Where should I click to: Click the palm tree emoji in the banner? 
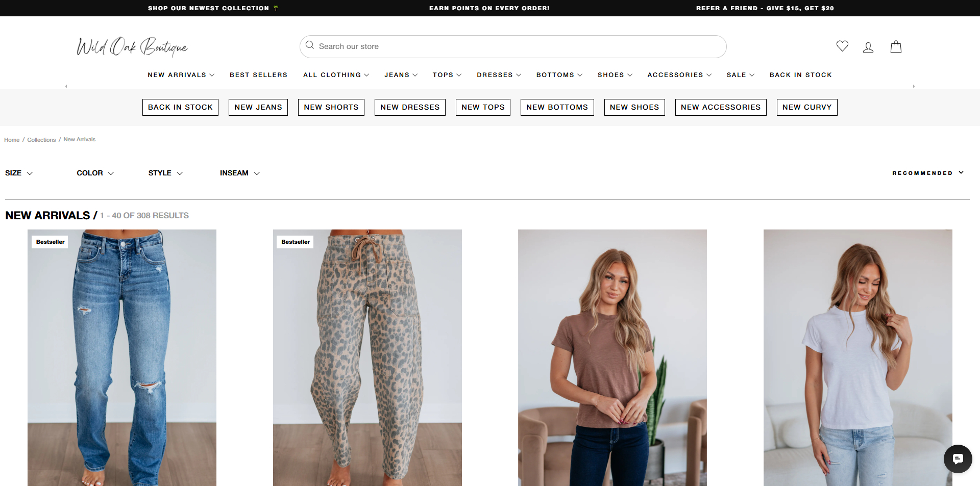click(x=276, y=8)
